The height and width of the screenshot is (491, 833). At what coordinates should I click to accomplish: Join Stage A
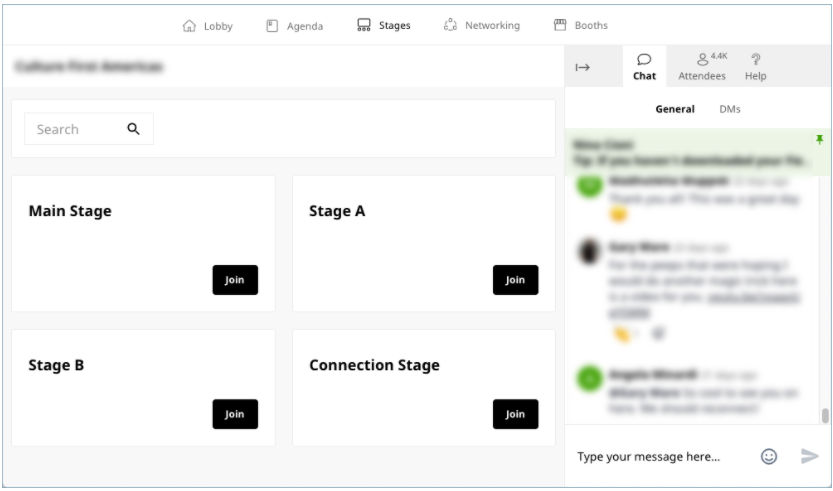515,280
